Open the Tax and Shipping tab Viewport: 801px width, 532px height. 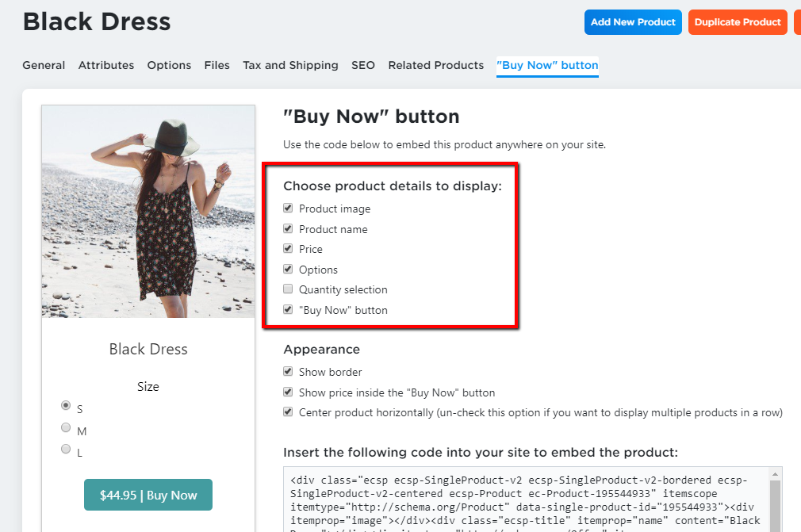[290, 65]
